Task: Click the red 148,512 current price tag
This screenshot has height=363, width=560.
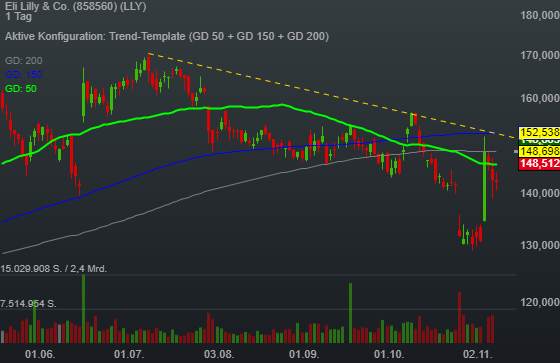Action: (x=539, y=164)
